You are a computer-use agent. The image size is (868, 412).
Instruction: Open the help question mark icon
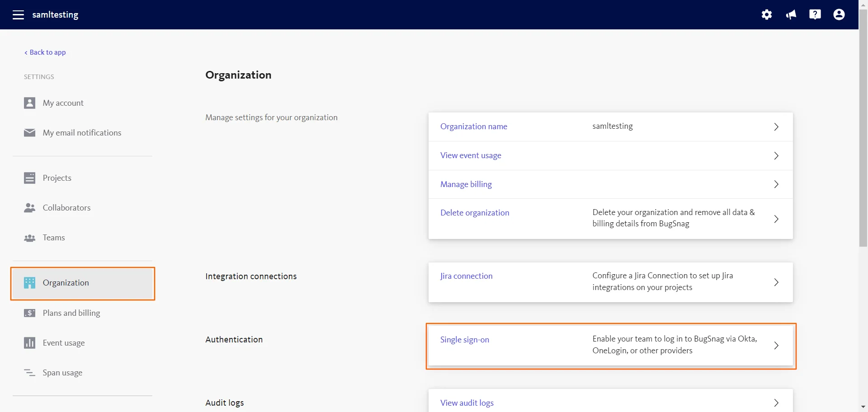[x=815, y=14]
